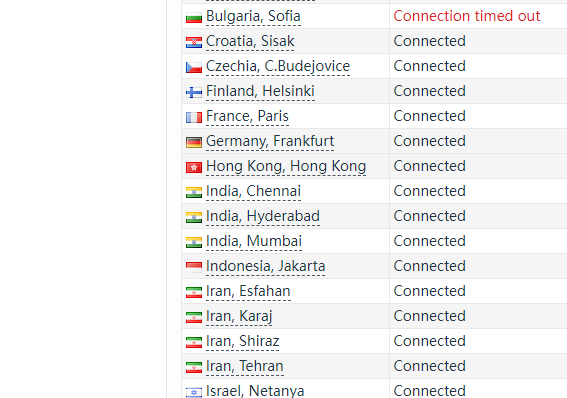567x398 pixels.
Task: Open the Finland, Helsinki link
Action: pyautogui.click(x=260, y=91)
